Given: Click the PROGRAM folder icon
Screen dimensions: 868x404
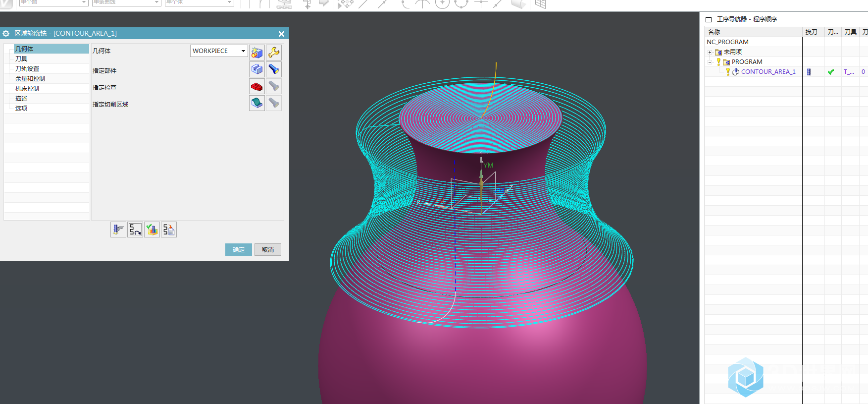Looking at the screenshot, I should click(x=726, y=62).
